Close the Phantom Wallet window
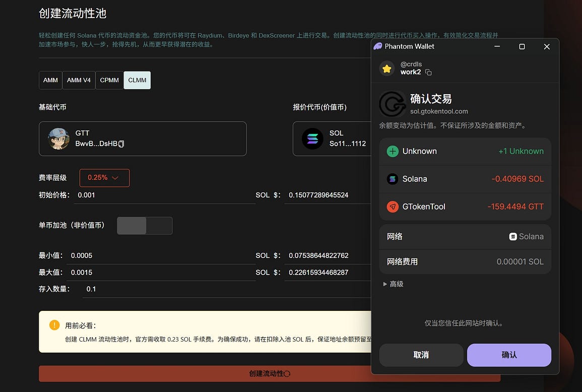Viewport: 582px width, 392px height. click(x=547, y=46)
